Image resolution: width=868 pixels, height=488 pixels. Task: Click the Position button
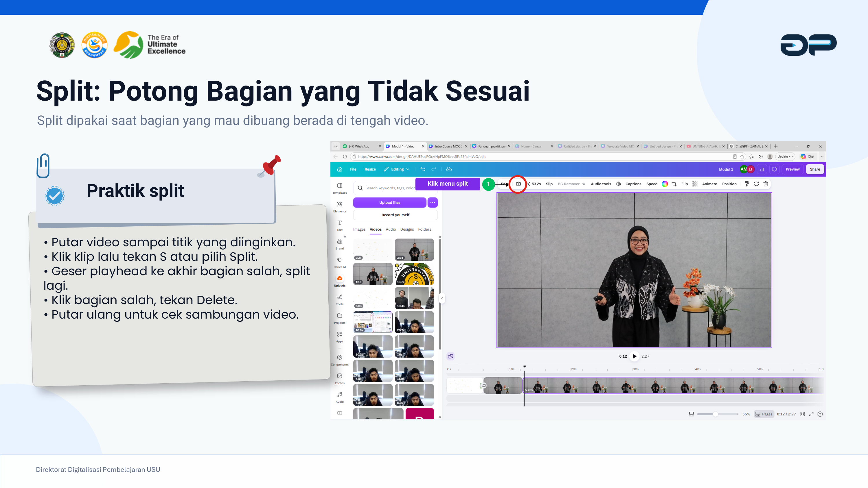coord(729,184)
